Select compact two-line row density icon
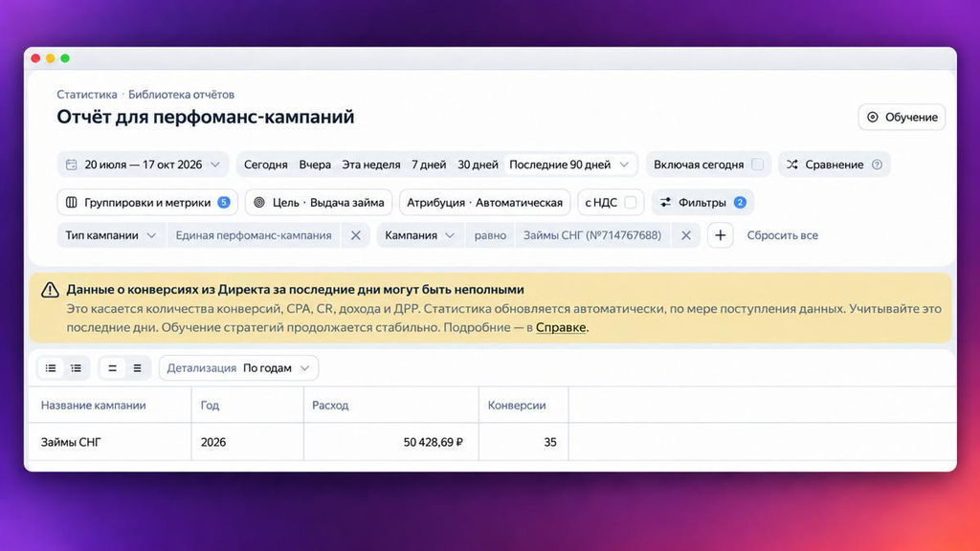980x551 pixels. [113, 368]
